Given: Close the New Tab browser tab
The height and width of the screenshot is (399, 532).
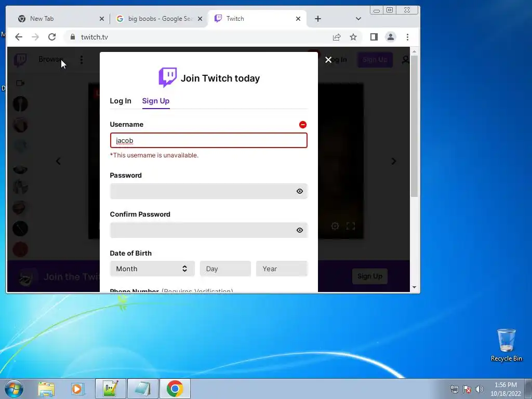Looking at the screenshot, I should [x=102, y=19].
